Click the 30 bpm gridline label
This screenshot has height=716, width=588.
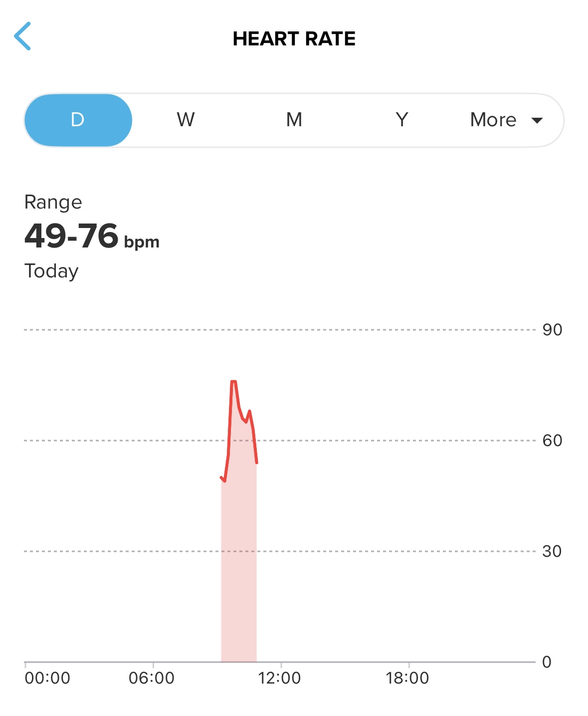pyautogui.click(x=552, y=551)
